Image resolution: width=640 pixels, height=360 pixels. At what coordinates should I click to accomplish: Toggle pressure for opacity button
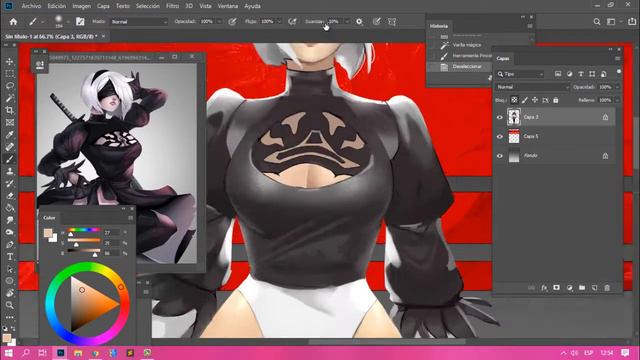(x=232, y=22)
